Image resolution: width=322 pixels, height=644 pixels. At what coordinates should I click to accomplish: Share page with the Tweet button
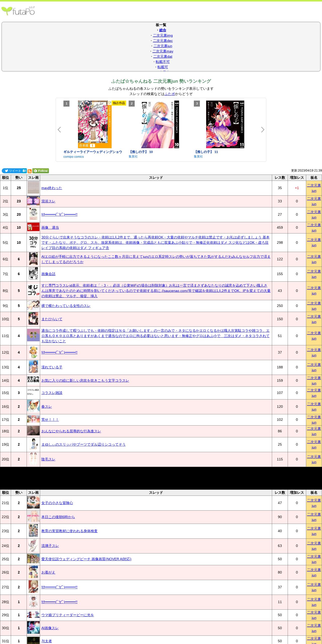tap(12, 171)
